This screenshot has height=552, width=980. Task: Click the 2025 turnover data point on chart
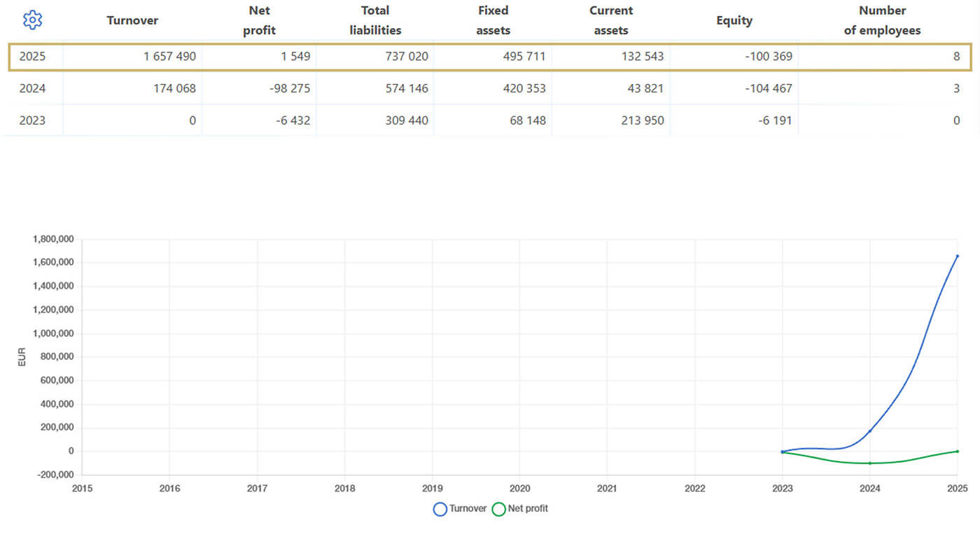tap(957, 256)
